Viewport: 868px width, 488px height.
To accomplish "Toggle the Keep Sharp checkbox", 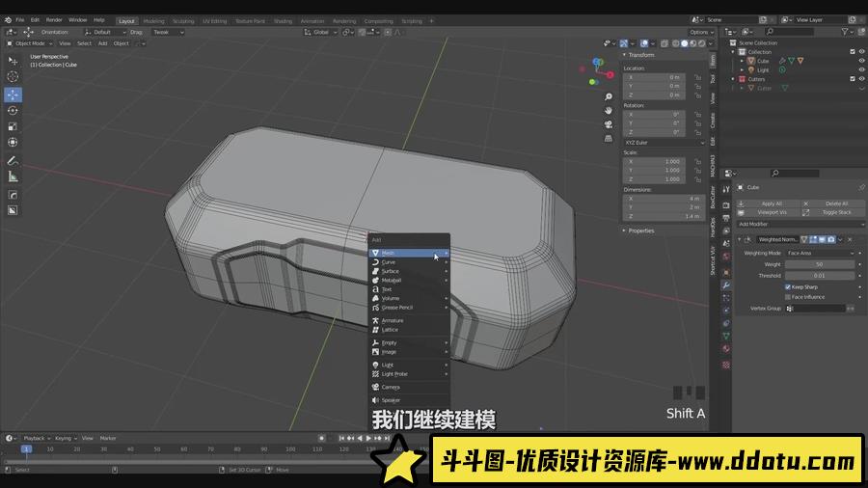I will pyautogui.click(x=788, y=287).
